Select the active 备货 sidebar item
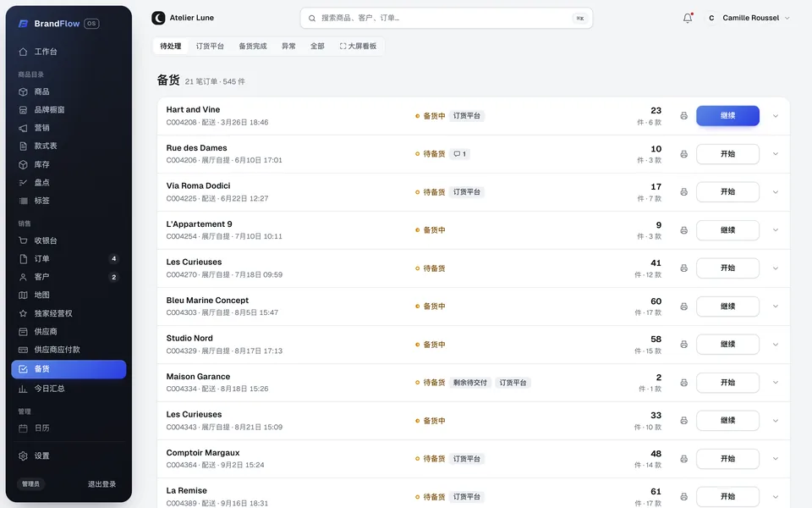Image resolution: width=812 pixels, height=508 pixels. 69,369
